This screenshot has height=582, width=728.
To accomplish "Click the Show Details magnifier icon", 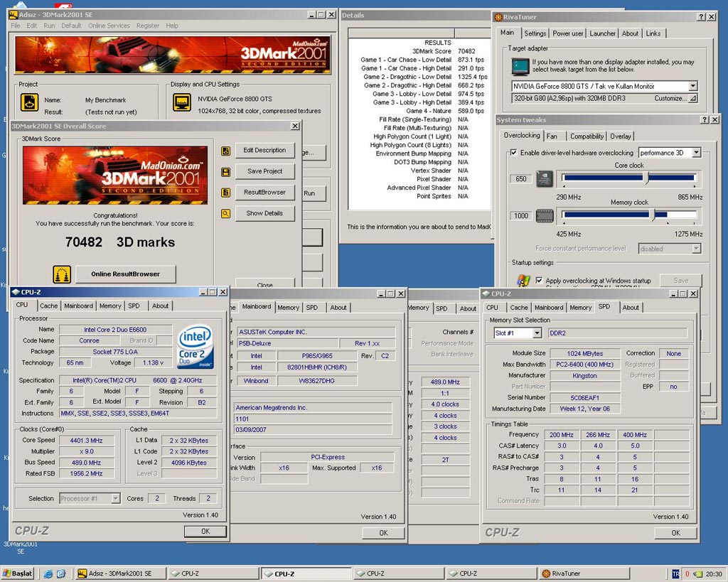I will pyautogui.click(x=225, y=213).
